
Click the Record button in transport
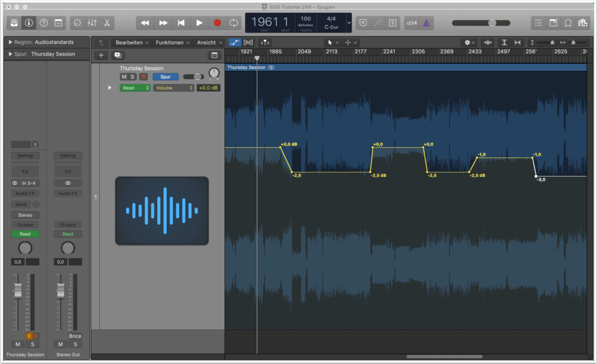tap(217, 23)
